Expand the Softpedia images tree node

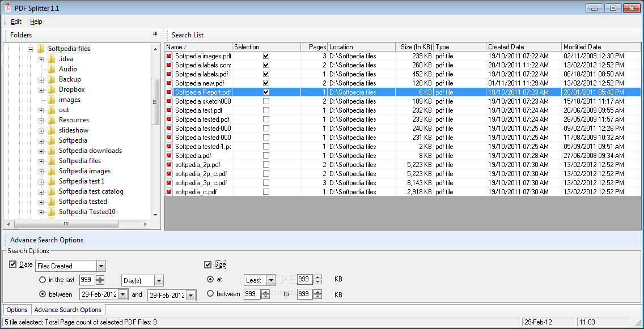coord(41,172)
